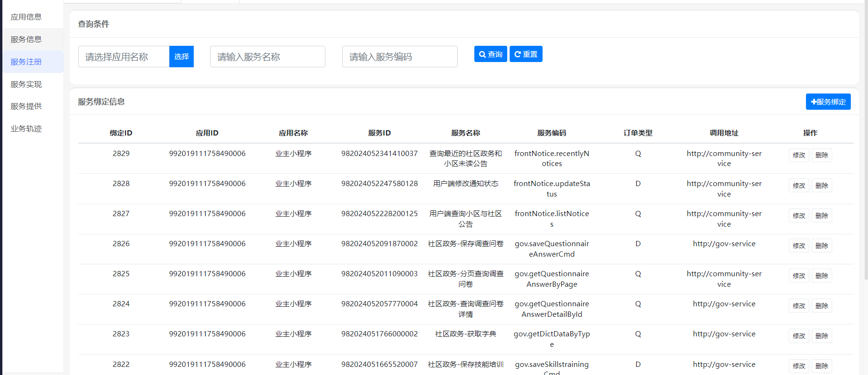The height and width of the screenshot is (375, 868).
Task: Click 删除 for binding 2822
Action: (x=822, y=366)
